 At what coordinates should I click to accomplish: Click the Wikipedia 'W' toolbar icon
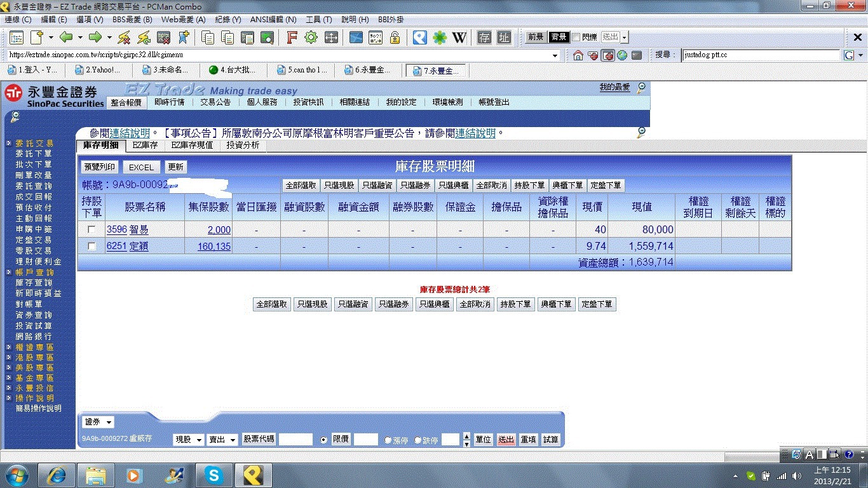pyautogui.click(x=459, y=37)
